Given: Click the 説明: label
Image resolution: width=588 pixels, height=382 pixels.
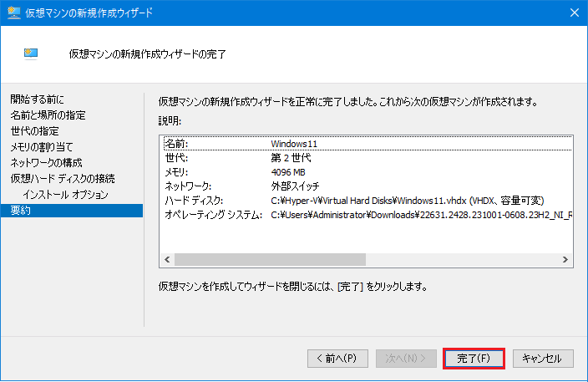Looking at the screenshot, I should point(170,121).
